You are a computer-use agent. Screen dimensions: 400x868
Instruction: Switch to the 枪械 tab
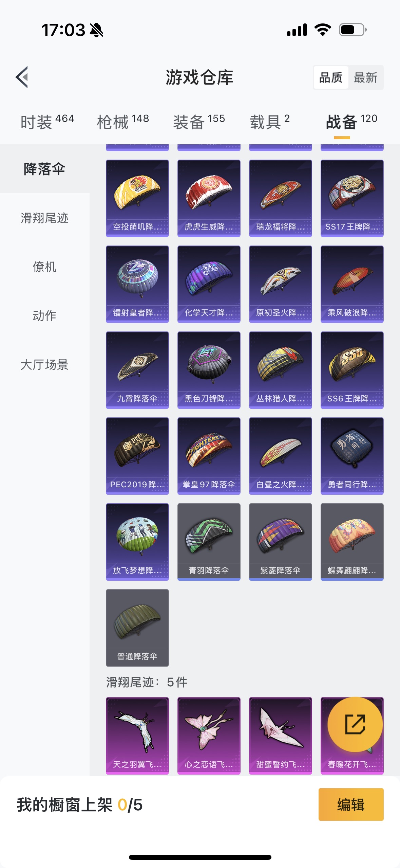point(123,122)
